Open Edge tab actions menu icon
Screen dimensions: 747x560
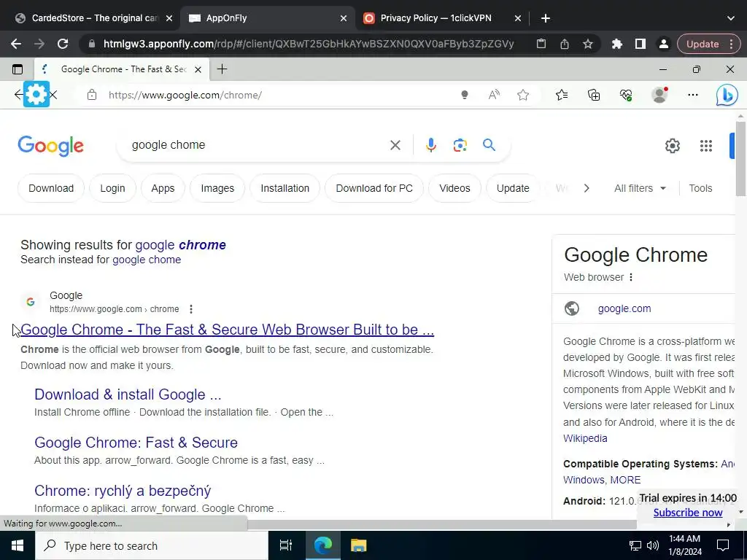tap(18, 69)
